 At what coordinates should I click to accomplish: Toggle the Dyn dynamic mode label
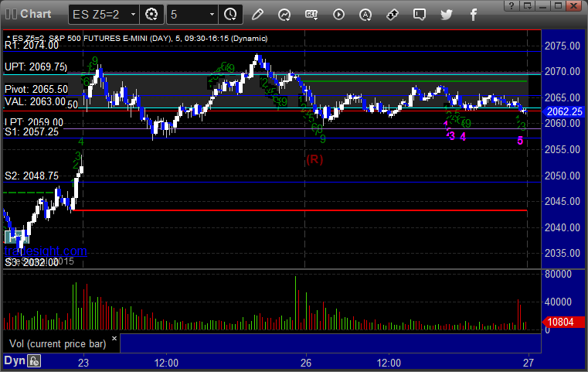pos(15,360)
